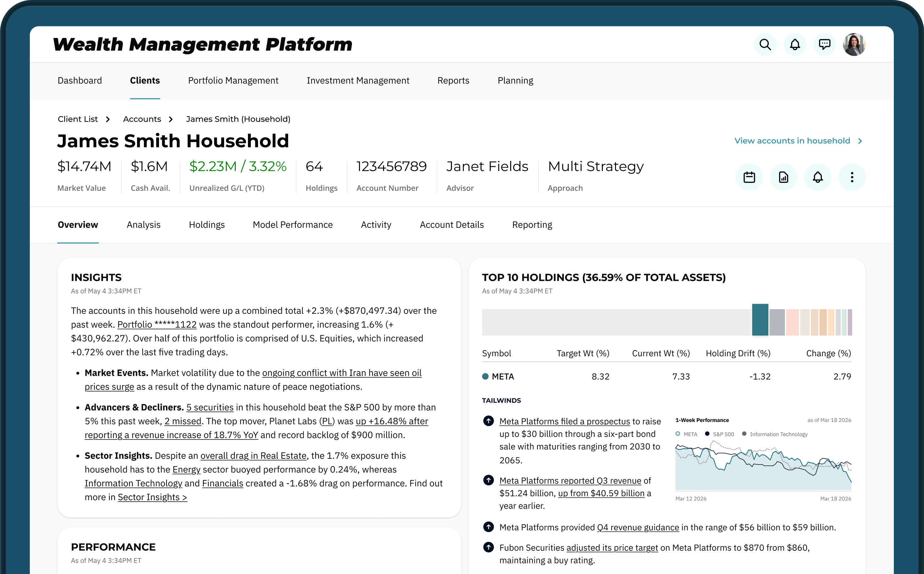Open the Holdings sub-tab
The height and width of the screenshot is (574, 924).
tap(206, 225)
